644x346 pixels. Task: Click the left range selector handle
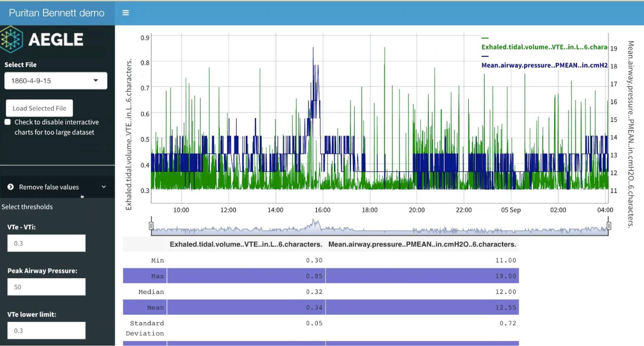point(151,226)
